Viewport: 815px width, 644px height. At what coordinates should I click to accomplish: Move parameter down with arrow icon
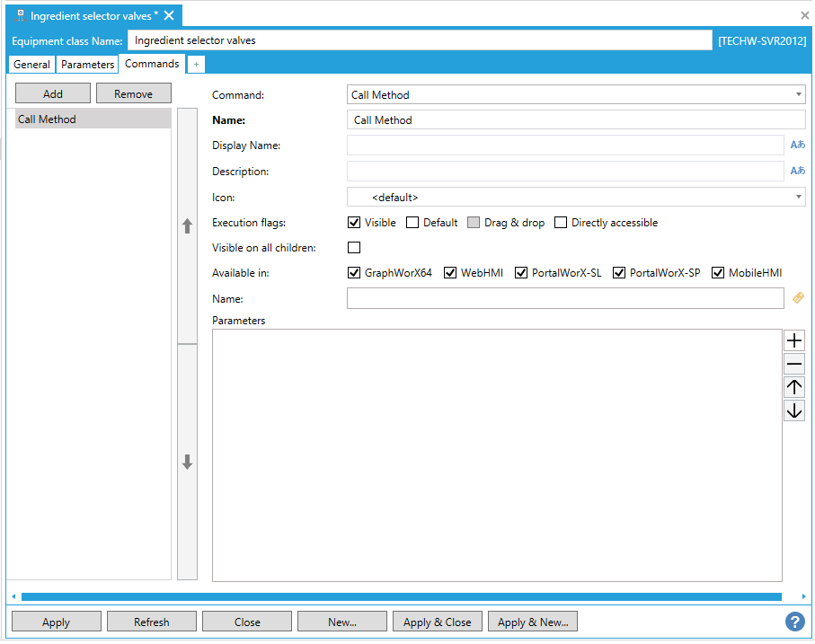pos(794,410)
